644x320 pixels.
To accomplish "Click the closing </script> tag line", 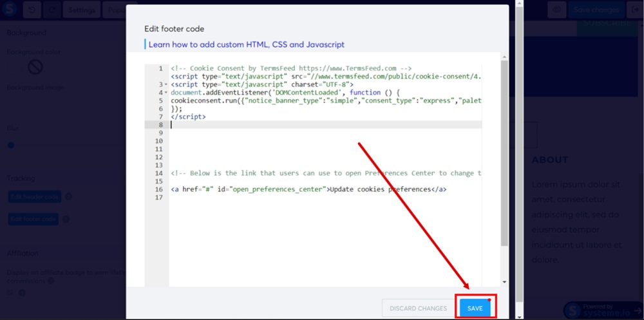I will 188,117.
